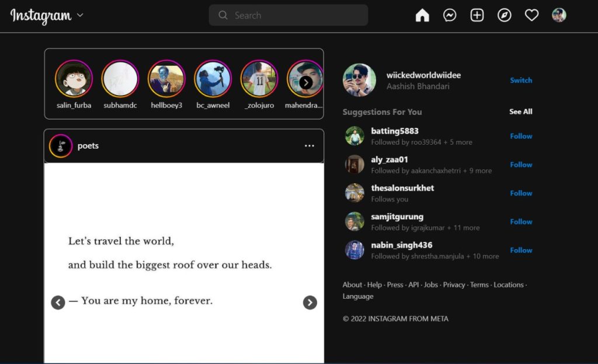Open the Press footer link
Viewport: 598px width, 364px height.
tap(395, 285)
